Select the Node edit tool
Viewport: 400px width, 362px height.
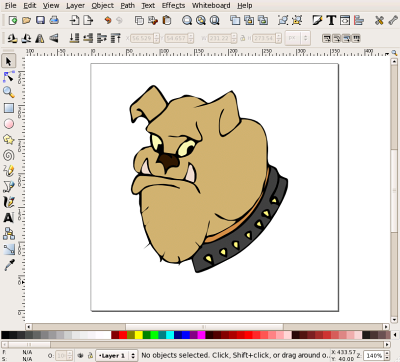(9, 77)
